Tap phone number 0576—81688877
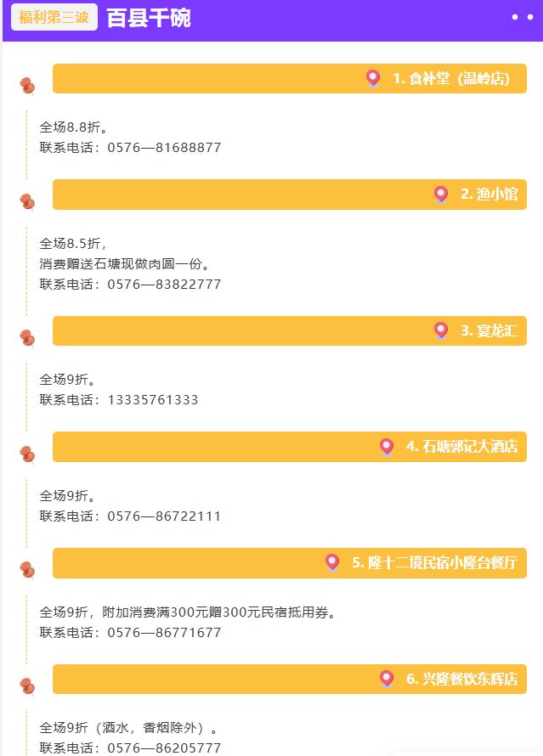543x756 pixels. pyautogui.click(x=164, y=148)
